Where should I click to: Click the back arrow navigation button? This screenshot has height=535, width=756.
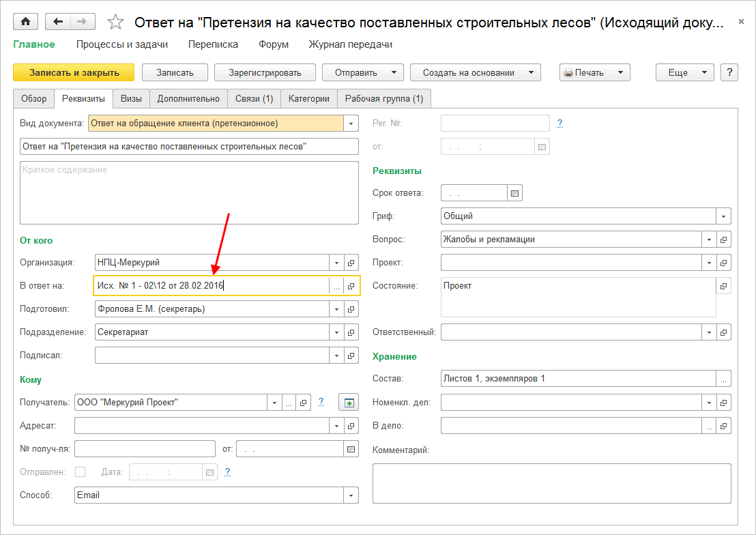point(57,22)
